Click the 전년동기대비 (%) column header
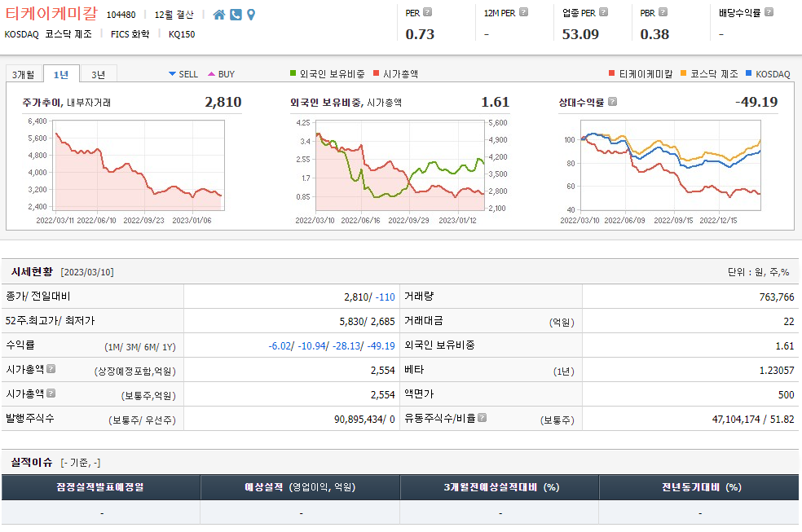 [x=699, y=487]
